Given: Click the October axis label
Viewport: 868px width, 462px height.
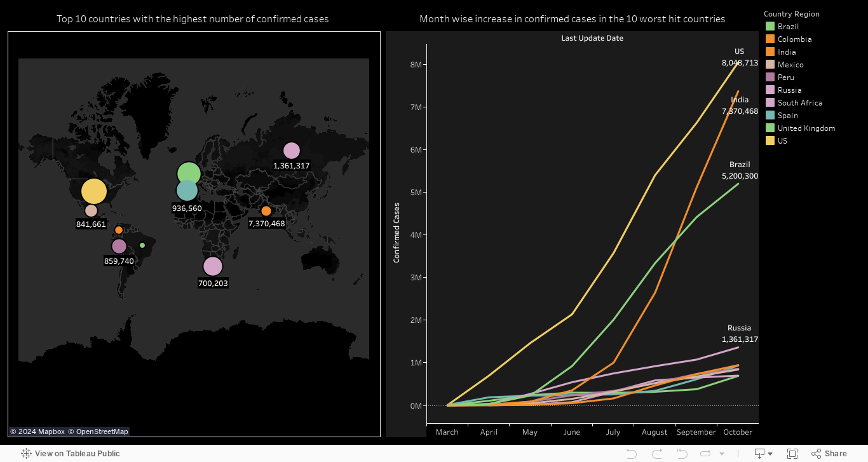Looking at the screenshot, I should (x=738, y=432).
